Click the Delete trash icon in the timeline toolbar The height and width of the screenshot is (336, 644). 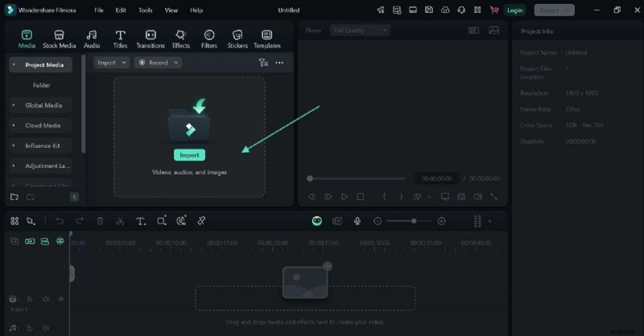pos(100,221)
